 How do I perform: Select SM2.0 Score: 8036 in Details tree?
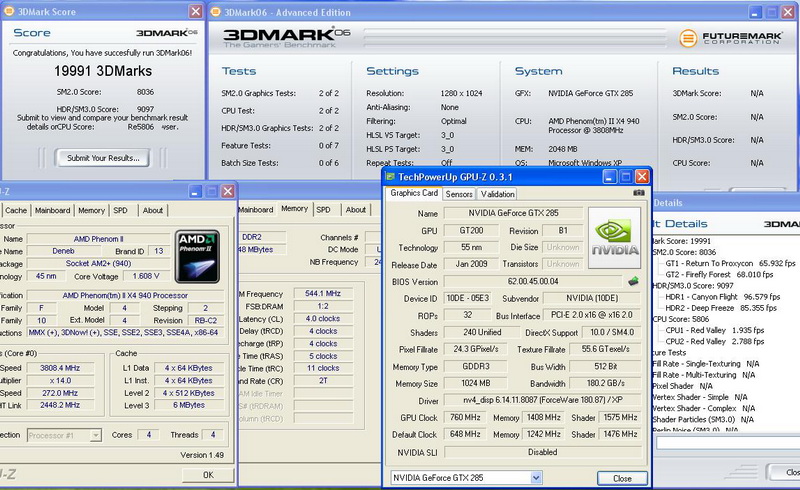coord(684,252)
